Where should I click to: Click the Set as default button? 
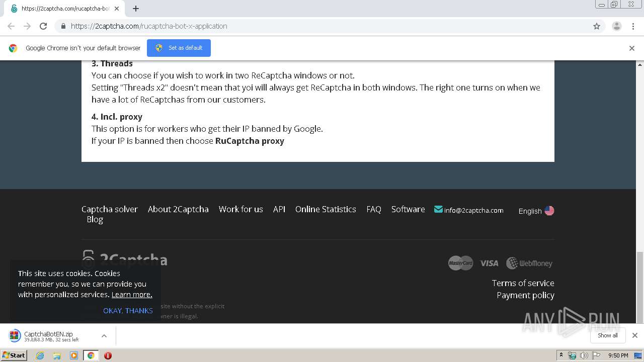[x=179, y=48]
